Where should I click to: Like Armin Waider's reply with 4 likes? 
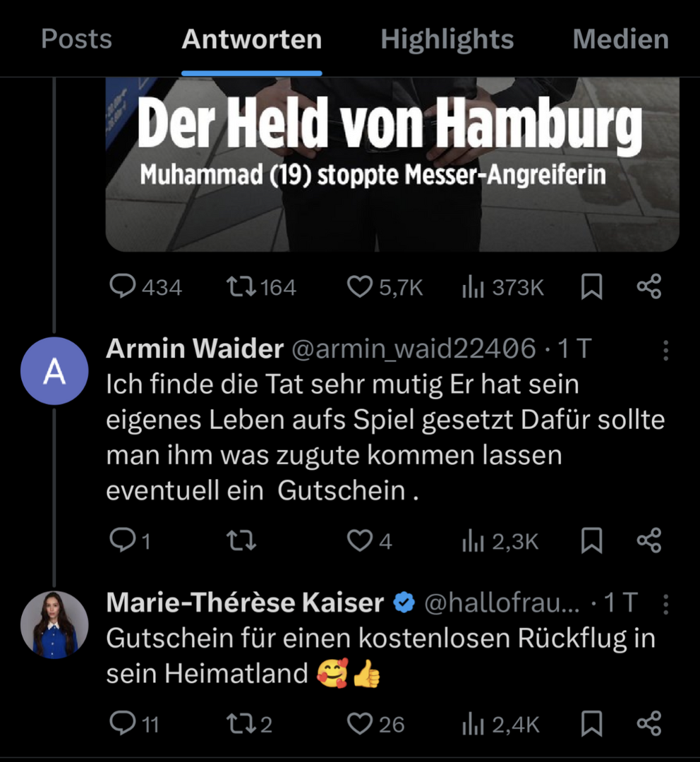pos(369,540)
